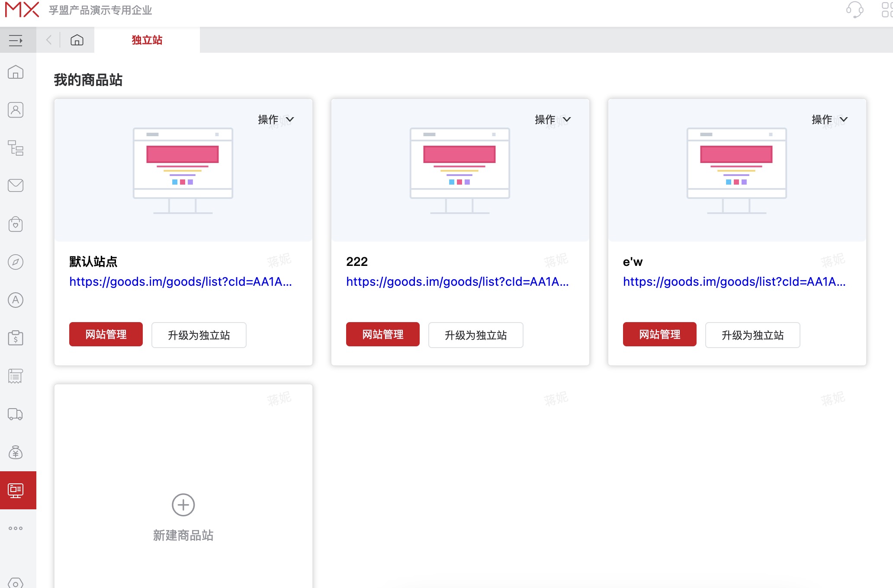Open the mail envelope icon in the sidebar
Viewport: 893px width, 588px height.
tap(16, 185)
